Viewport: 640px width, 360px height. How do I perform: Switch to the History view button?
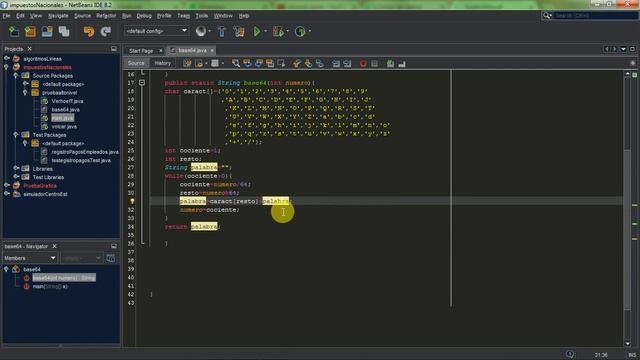tap(162, 63)
